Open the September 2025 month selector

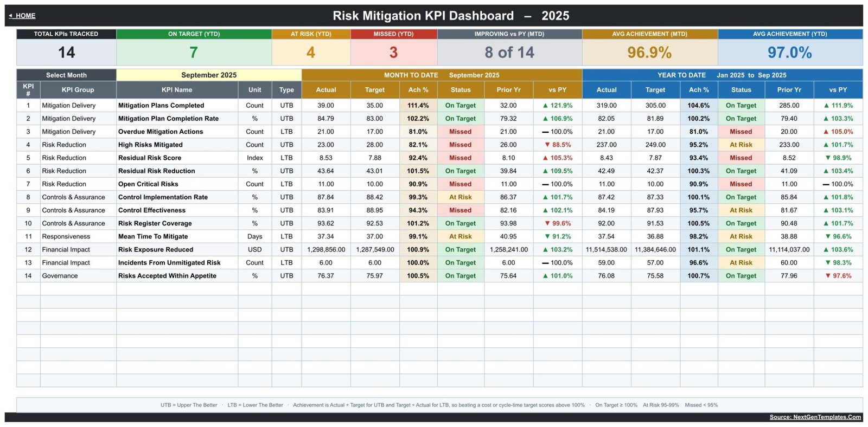tap(209, 75)
